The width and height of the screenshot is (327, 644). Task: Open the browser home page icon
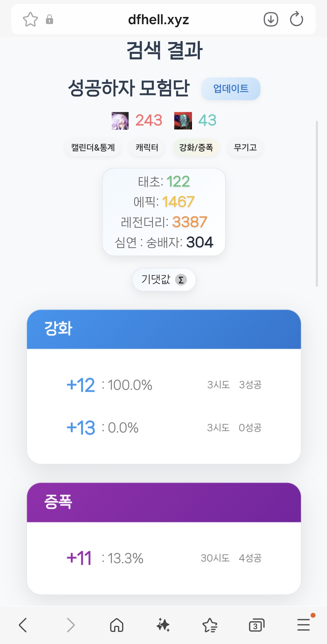point(117,625)
